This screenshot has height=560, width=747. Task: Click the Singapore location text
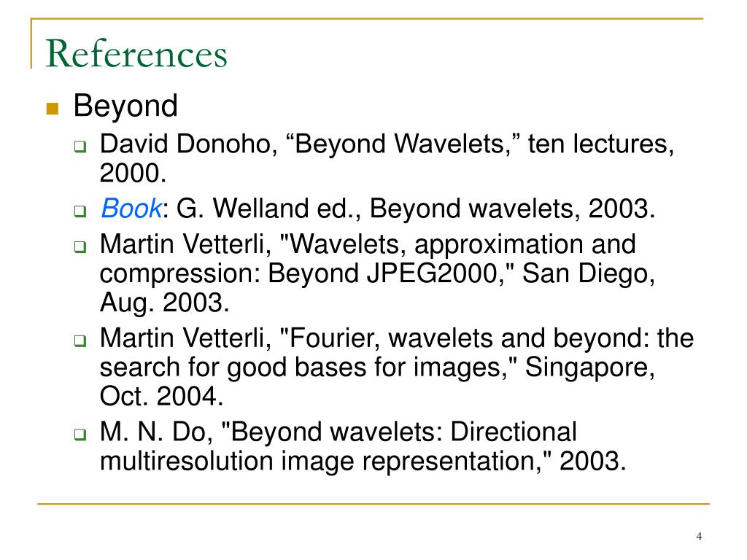[x=589, y=367]
